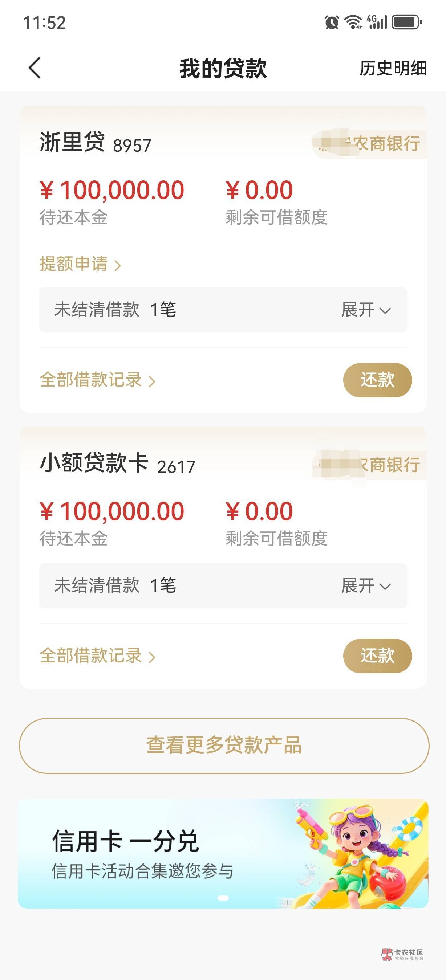Image resolution: width=446 pixels, height=980 pixels.
Task: Tap the back arrow icon
Action: click(35, 68)
